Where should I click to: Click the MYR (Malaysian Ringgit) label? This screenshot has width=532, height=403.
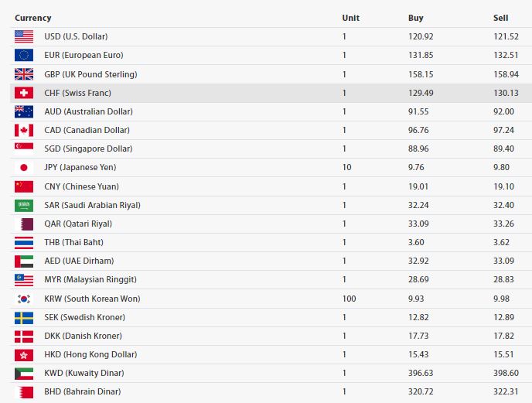point(90,279)
